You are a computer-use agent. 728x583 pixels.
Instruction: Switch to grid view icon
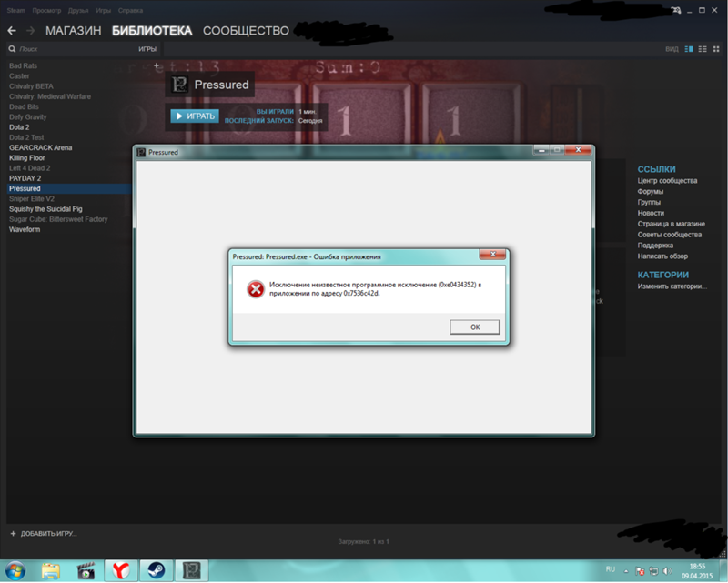tap(716, 49)
